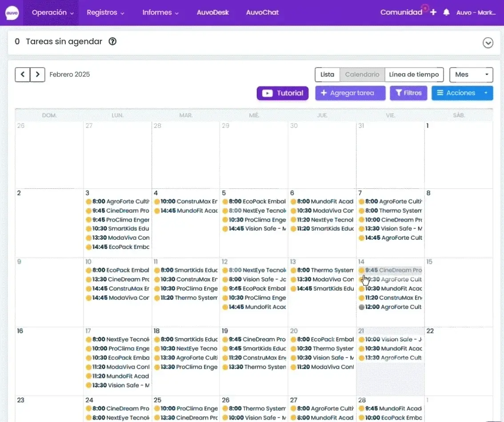The height and width of the screenshot is (422, 504).
Task: Open the Informes menu
Action: point(160,12)
